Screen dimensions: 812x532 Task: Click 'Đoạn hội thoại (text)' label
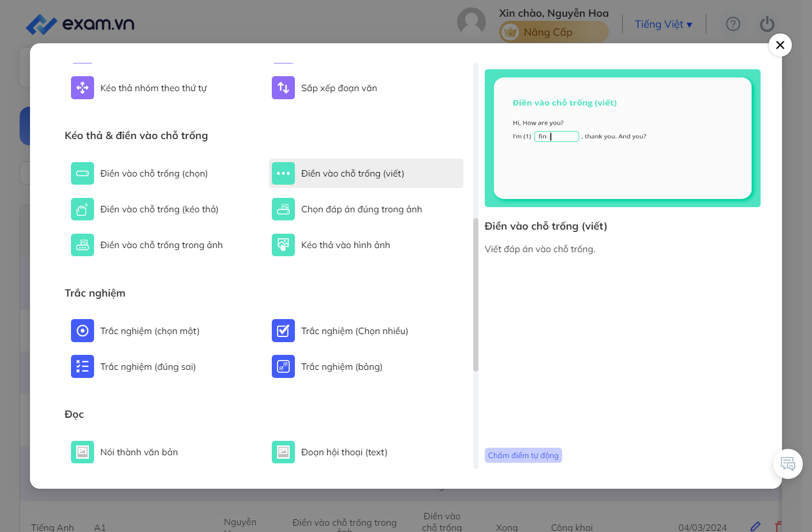click(x=345, y=452)
